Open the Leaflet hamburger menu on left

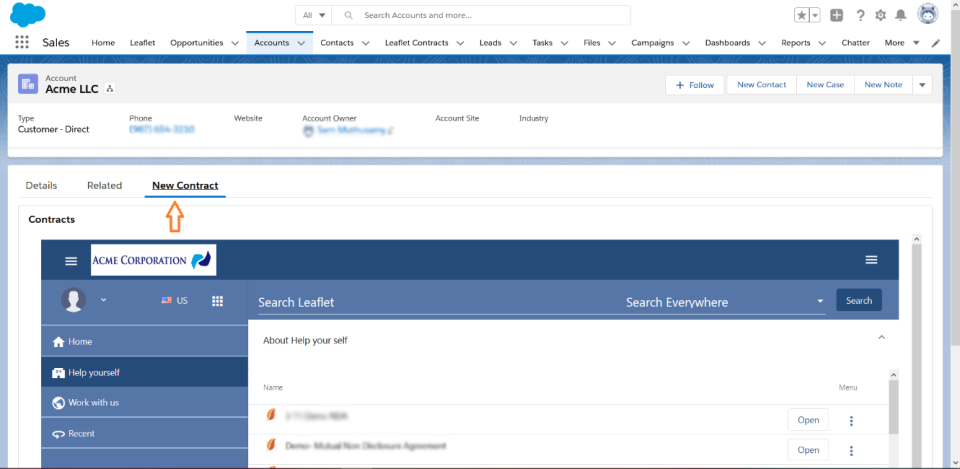tap(71, 260)
